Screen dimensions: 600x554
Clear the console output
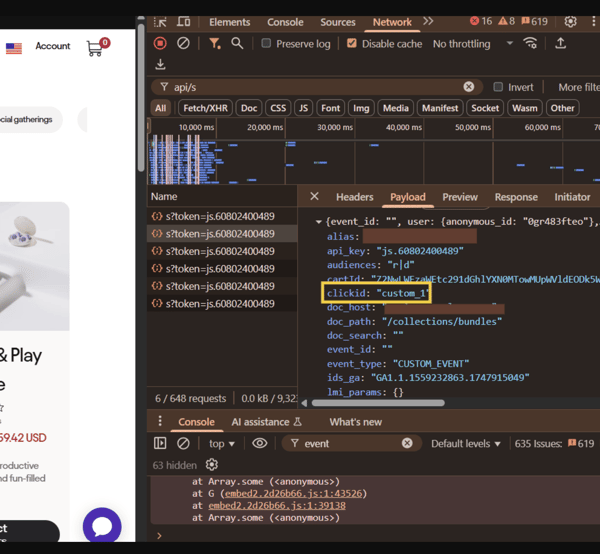coord(183,443)
